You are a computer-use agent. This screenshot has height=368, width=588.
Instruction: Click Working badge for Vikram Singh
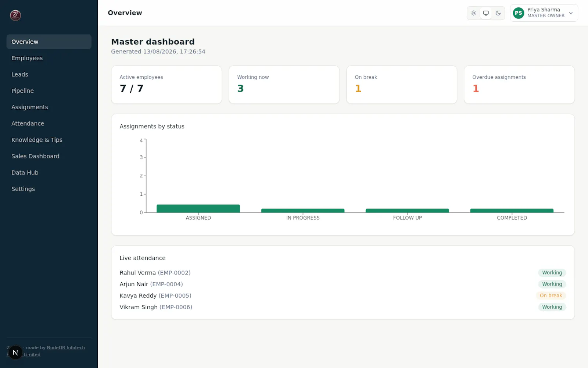(x=552, y=307)
